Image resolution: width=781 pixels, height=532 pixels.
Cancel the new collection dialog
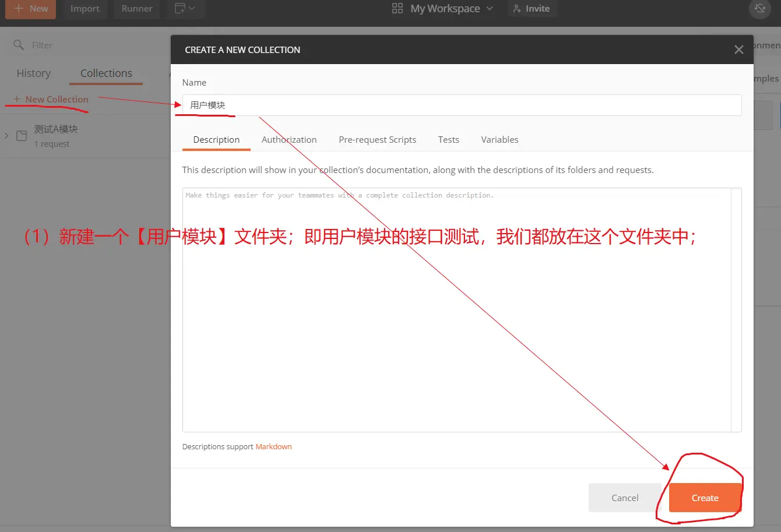click(625, 498)
